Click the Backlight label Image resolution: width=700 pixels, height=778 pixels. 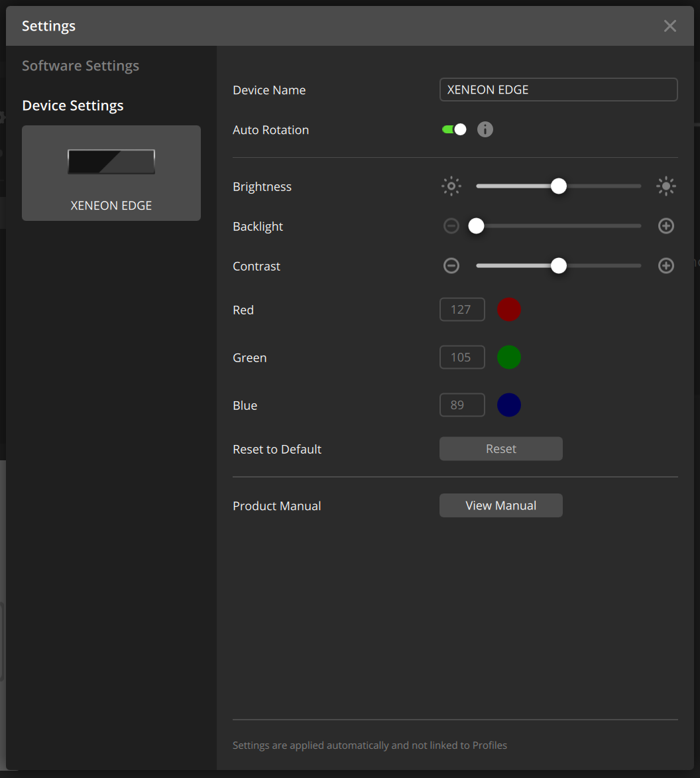click(x=258, y=226)
